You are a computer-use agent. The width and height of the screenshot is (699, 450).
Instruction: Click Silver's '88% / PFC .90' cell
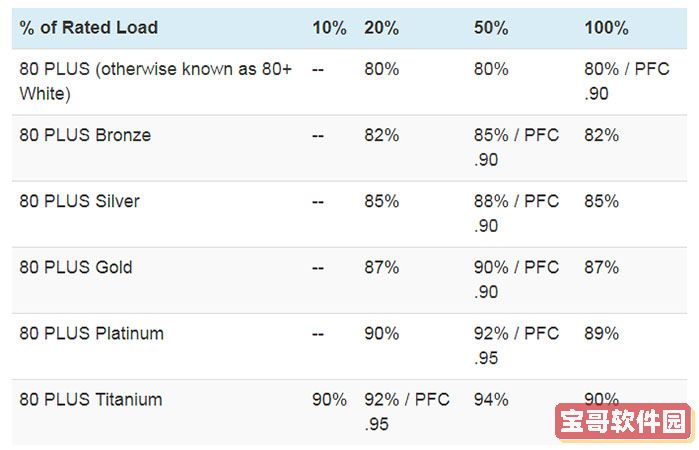pos(517,214)
